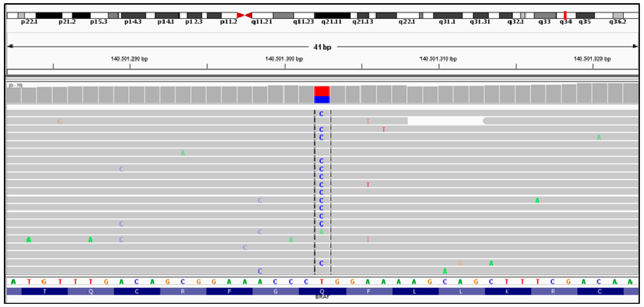Select the q21.11 black band on ideogram
The width and height of the screenshot is (644, 307).
(332, 15)
